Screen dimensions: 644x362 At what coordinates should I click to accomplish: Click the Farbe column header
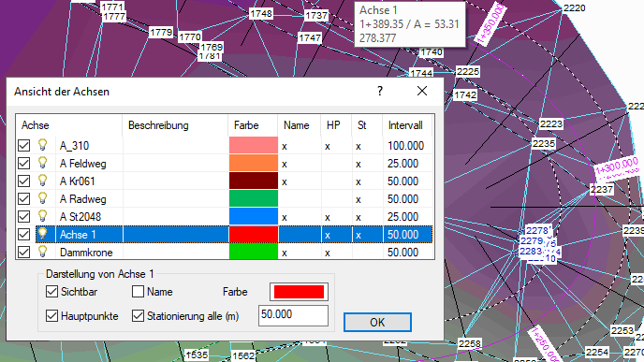(253, 125)
